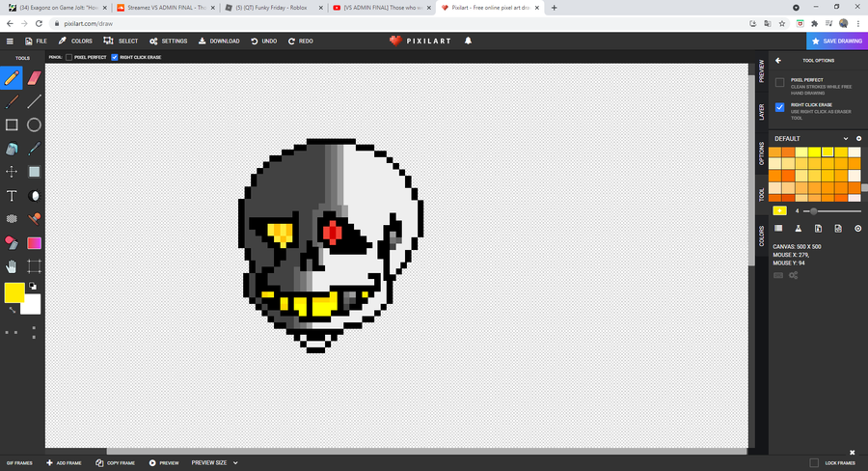
Task: Check Pixel Perfect in Tool Options panel
Action: click(779, 83)
